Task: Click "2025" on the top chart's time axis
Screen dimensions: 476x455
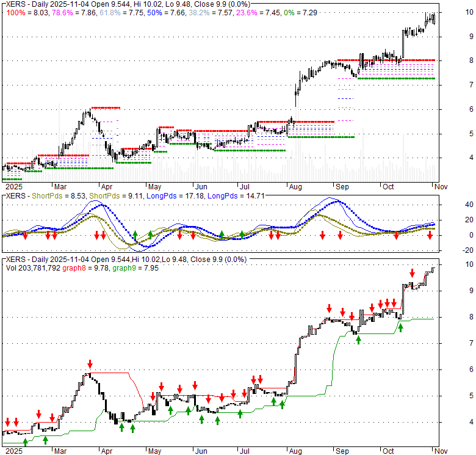Action: [14, 187]
